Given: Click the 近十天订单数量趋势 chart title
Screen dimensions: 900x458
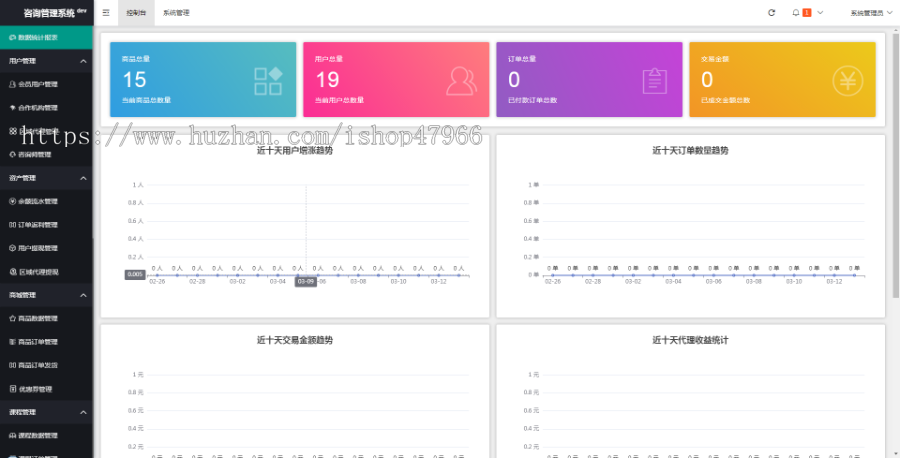Looking at the screenshot, I should pos(690,151).
